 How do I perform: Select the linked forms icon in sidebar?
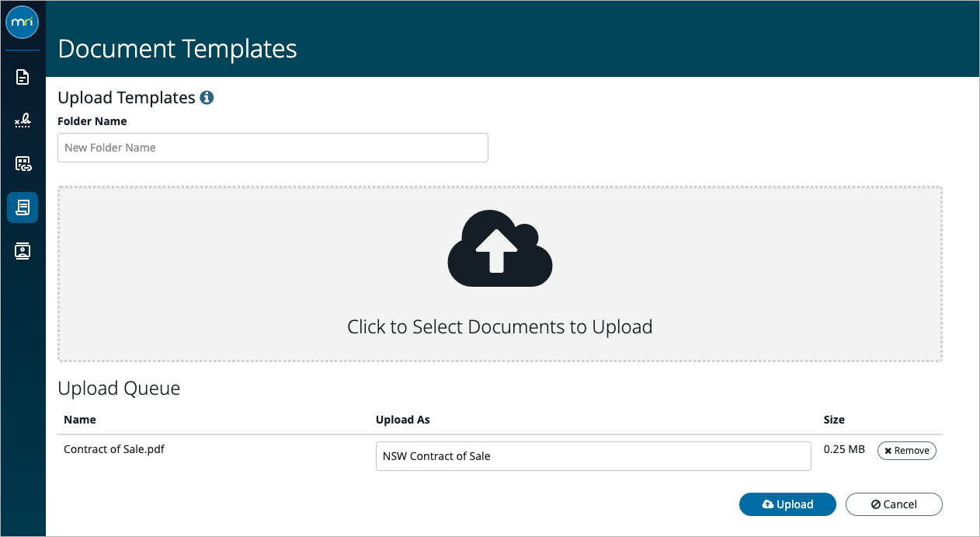click(23, 164)
